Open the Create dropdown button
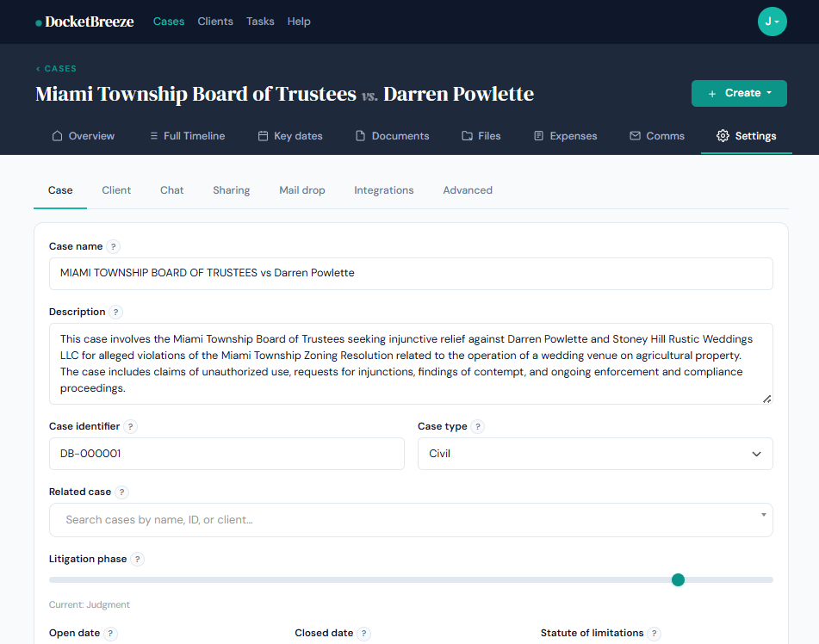This screenshot has width=819, height=644. point(739,93)
